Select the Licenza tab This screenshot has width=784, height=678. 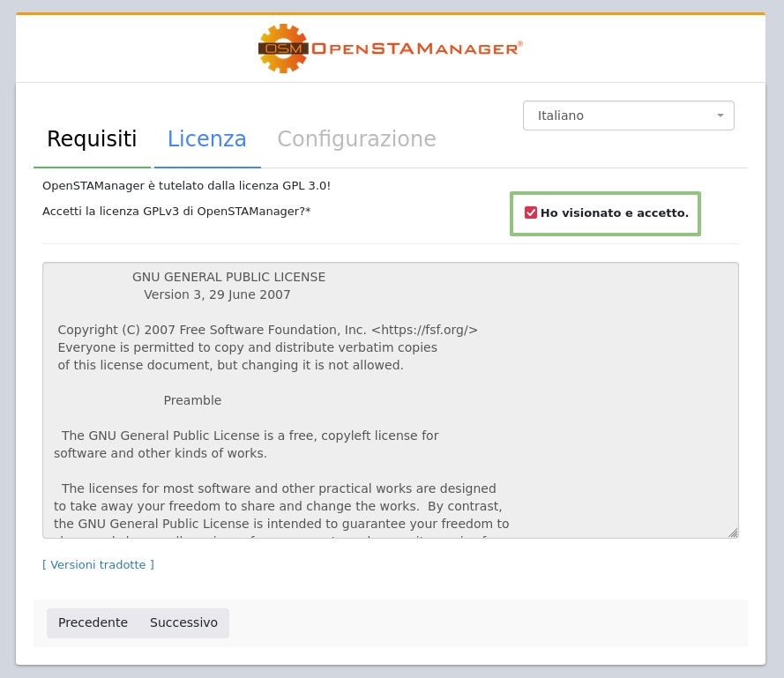pyautogui.click(x=207, y=139)
